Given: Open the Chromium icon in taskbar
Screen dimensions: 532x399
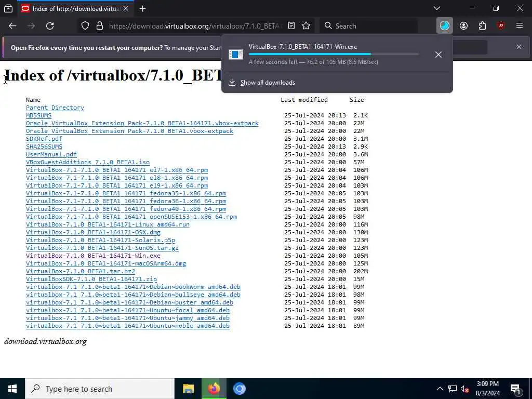Looking at the screenshot, I should point(239,389).
